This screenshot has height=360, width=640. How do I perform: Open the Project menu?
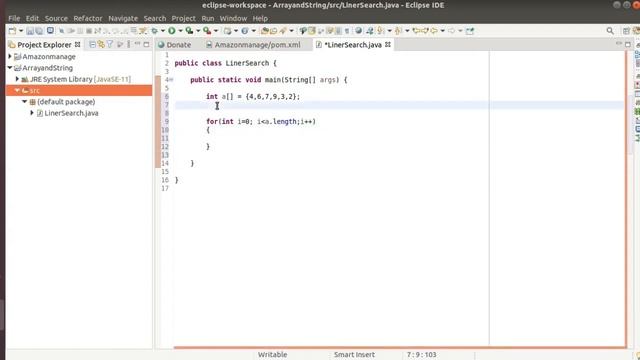183,18
